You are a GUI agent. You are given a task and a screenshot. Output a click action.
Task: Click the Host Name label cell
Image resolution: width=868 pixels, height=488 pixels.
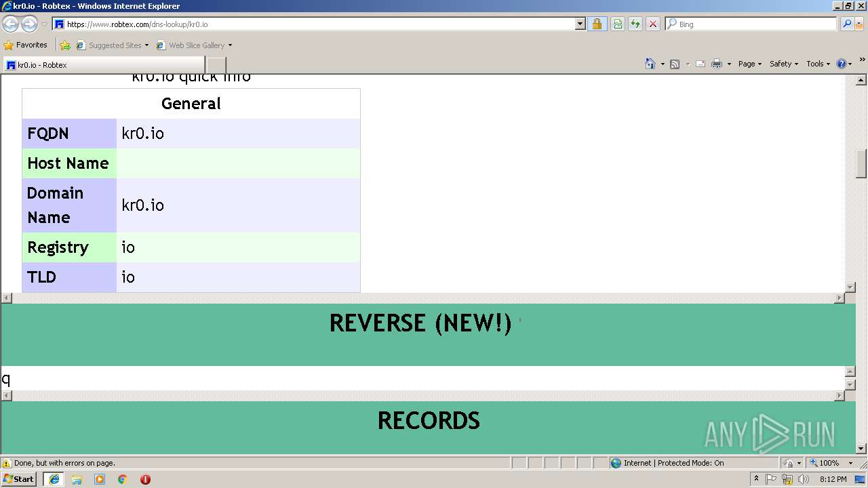coord(69,163)
